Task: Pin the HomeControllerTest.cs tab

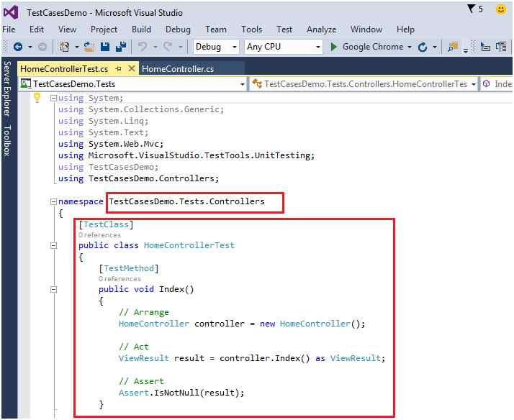Action: click(119, 68)
